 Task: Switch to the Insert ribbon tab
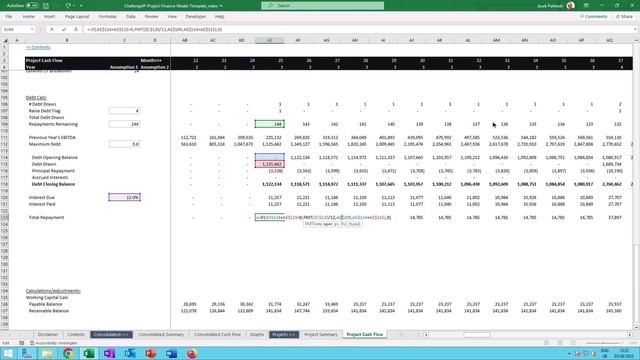50,17
